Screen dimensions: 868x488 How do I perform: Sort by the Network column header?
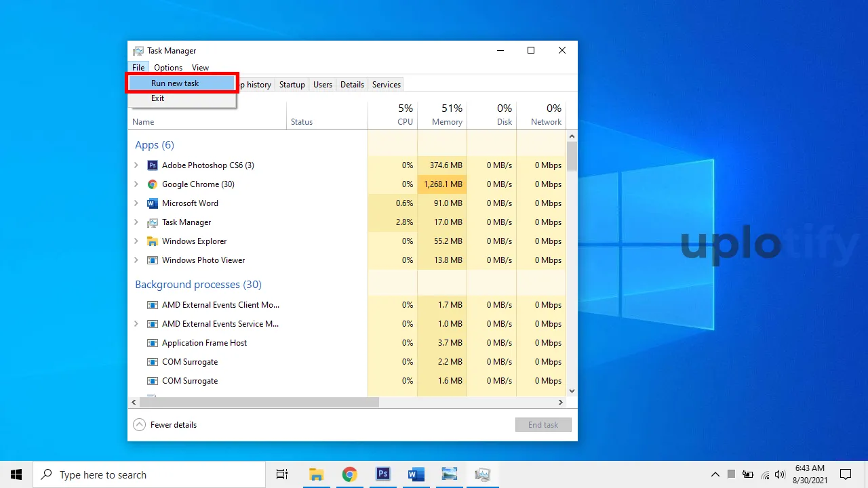click(541, 115)
